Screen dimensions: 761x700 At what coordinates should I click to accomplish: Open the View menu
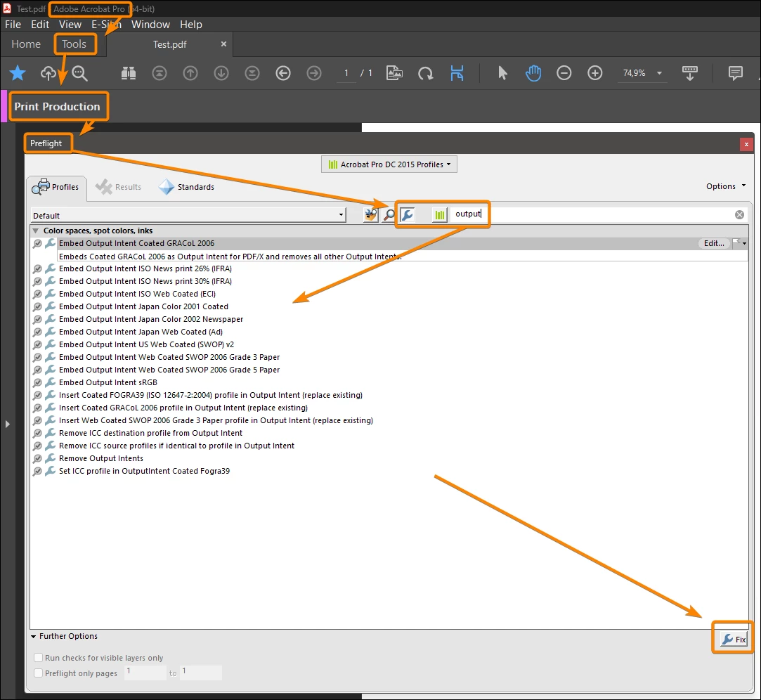point(70,25)
